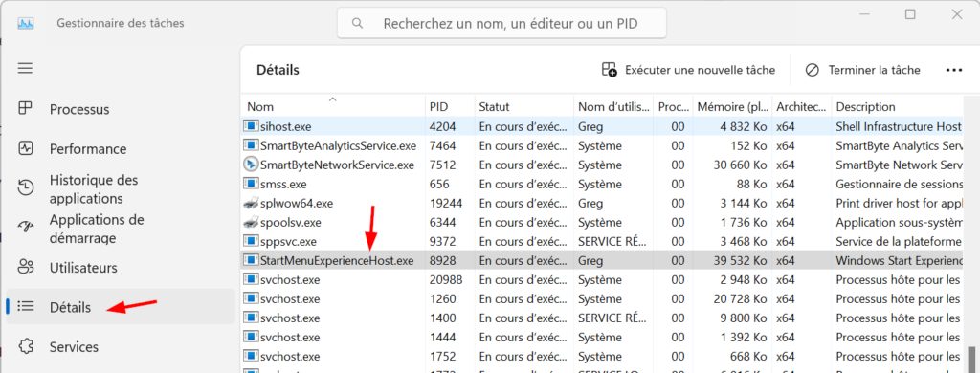Click the Task Manager app icon
Image resolution: width=980 pixels, height=373 pixels.
click(26, 23)
